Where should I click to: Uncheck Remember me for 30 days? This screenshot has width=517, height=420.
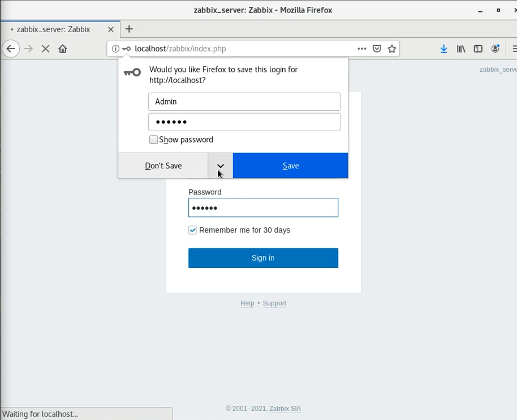[x=192, y=230]
